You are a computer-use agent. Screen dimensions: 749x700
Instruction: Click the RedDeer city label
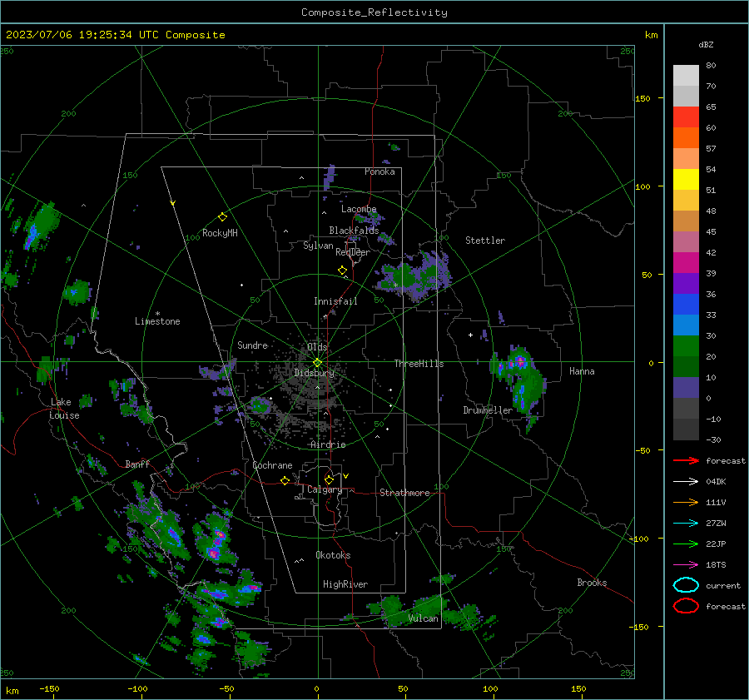[353, 252]
